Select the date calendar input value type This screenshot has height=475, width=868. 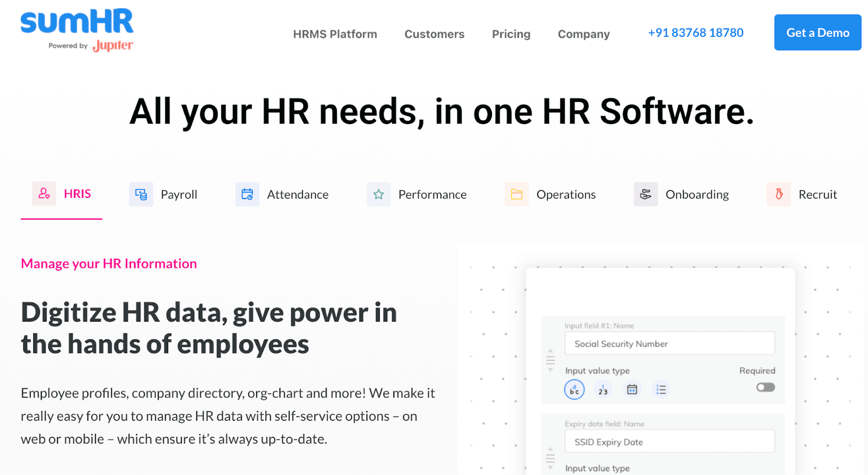(632, 389)
